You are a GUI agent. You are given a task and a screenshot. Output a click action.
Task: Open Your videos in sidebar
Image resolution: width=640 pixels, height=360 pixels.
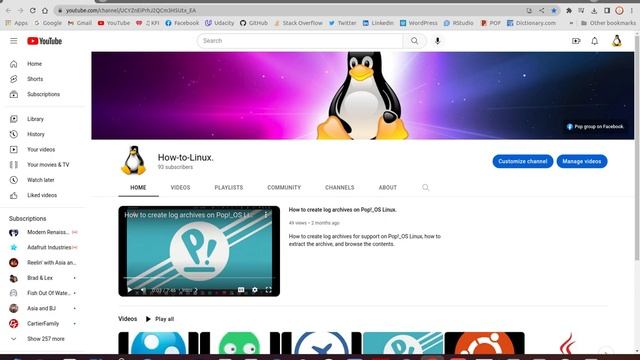click(x=43, y=149)
